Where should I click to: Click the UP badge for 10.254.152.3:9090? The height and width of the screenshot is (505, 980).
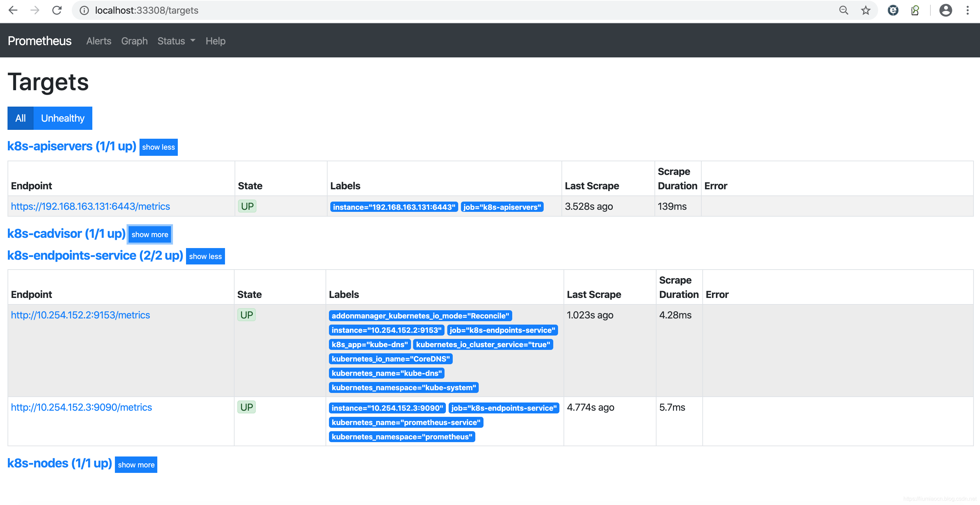pos(246,407)
